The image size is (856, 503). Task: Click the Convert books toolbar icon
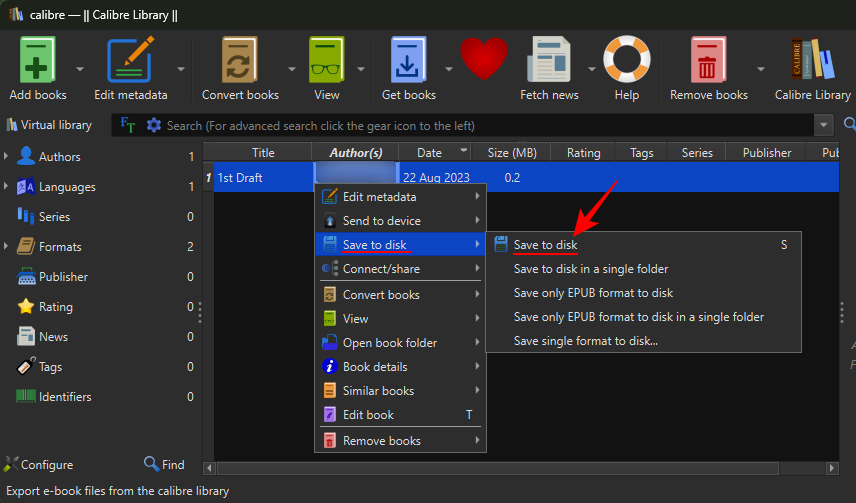[240, 60]
